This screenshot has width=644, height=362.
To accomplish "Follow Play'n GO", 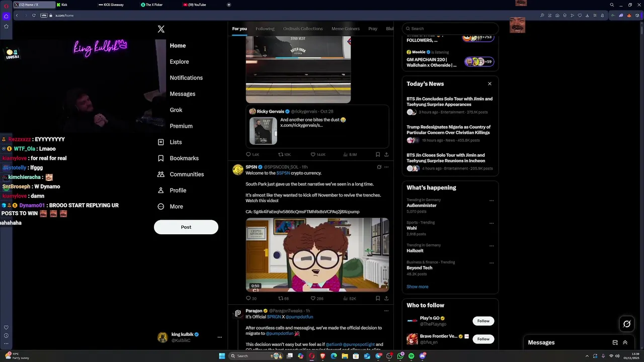I will pos(484,321).
